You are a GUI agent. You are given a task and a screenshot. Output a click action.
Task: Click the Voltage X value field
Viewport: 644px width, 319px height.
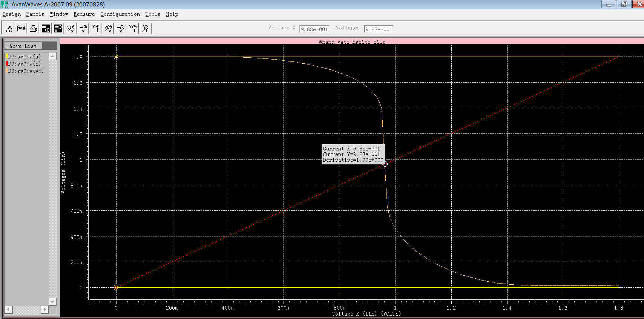coord(314,29)
